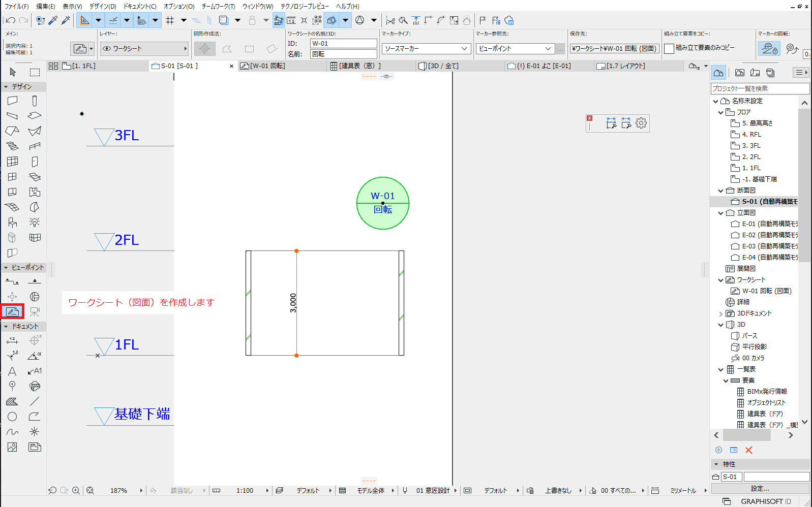Image resolution: width=812 pixels, height=507 pixels.
Task: Select the linear Dimension tool
Action: coord(13,340)
